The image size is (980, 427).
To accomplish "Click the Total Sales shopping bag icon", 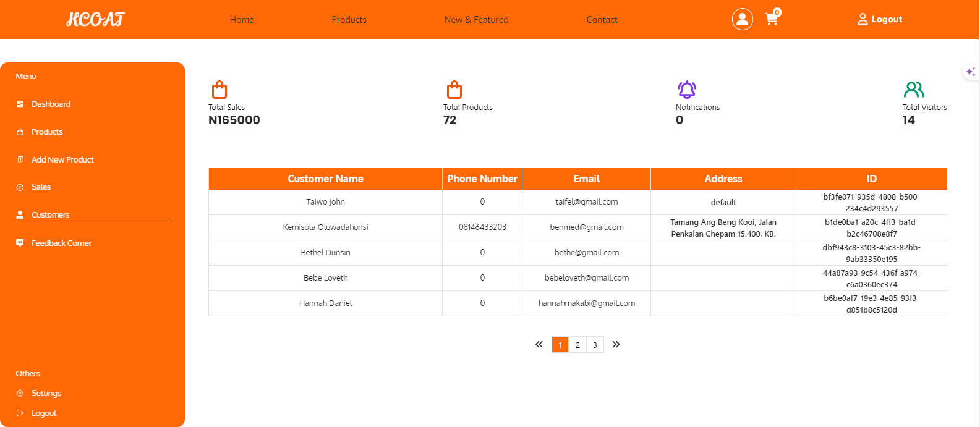I will (219, 90).
